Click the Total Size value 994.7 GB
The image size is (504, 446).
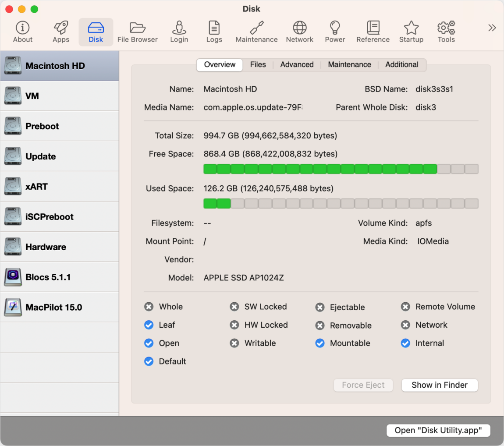tap(270, 136)
